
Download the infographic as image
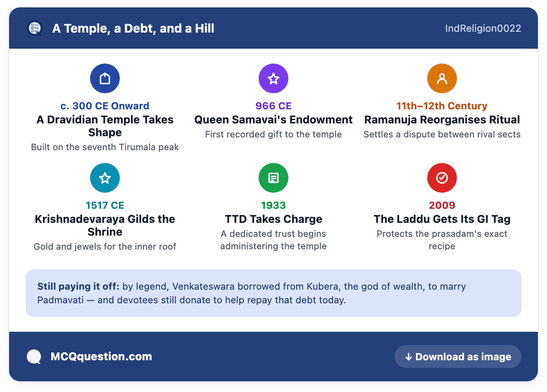[458, 357]
